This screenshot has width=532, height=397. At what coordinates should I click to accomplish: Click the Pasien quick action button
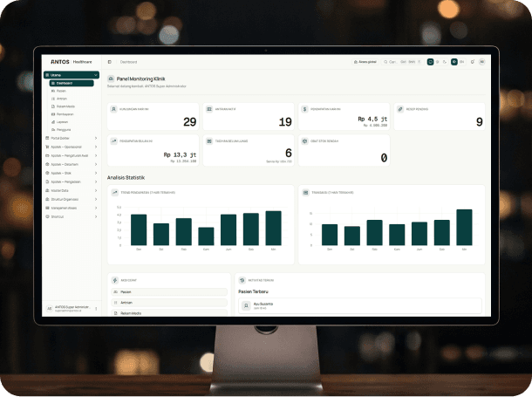pos(169,291)
